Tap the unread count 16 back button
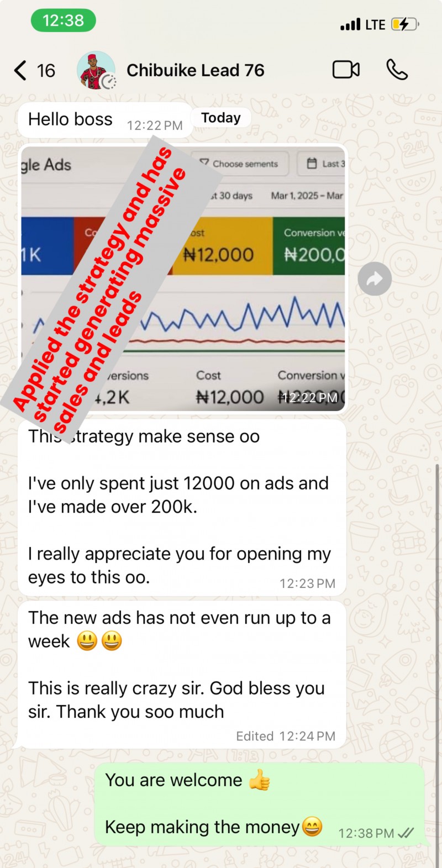This screenshot has height=868, width=442. tap(46, 71)
